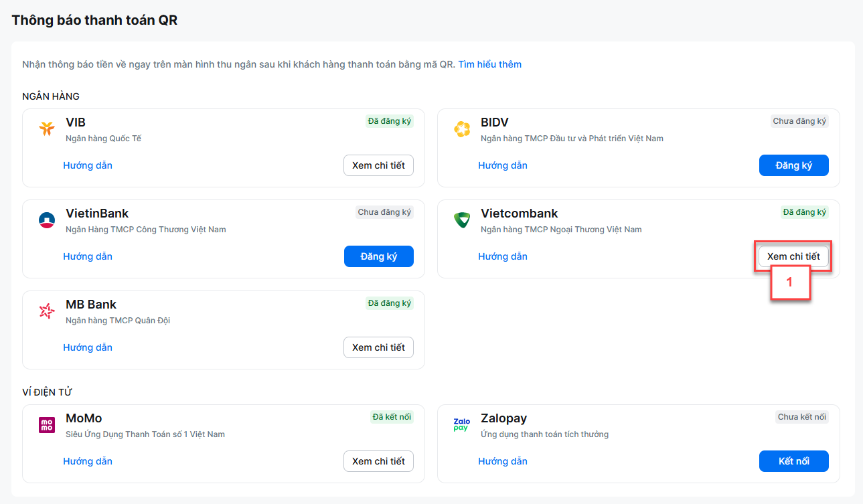Select the 'VIB' bank name
Image resolution: width=863 pixels, height=504 pixels.
pos(76,122)
